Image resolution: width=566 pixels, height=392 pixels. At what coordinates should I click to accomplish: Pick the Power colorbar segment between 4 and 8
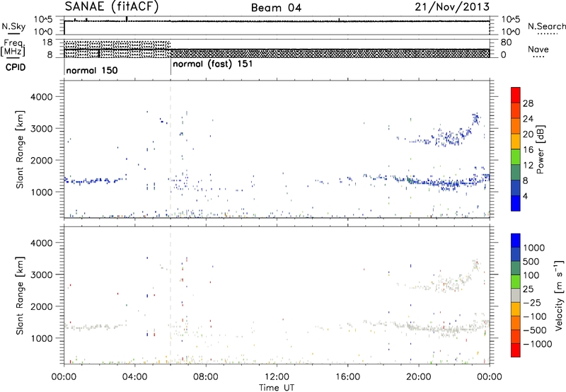click(516, 188)
